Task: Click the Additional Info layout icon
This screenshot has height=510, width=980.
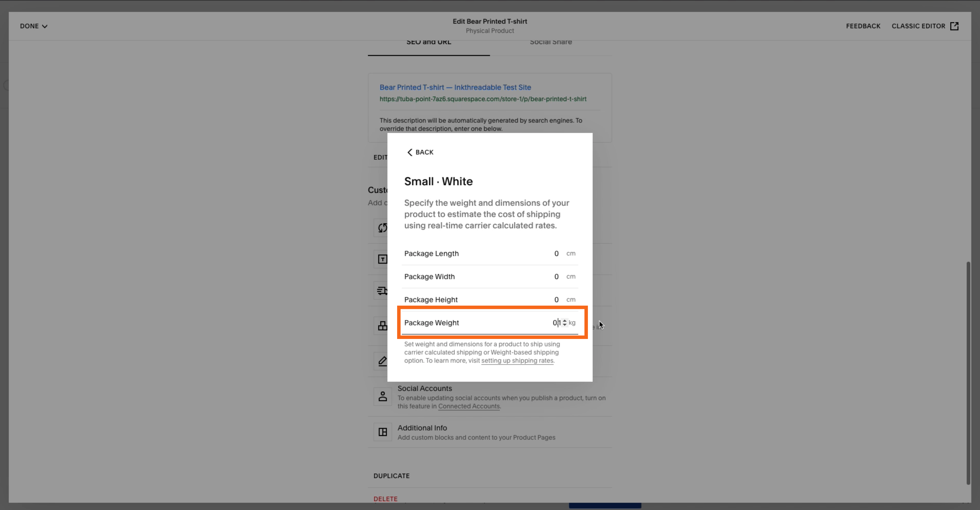Action: pos(382,432)
